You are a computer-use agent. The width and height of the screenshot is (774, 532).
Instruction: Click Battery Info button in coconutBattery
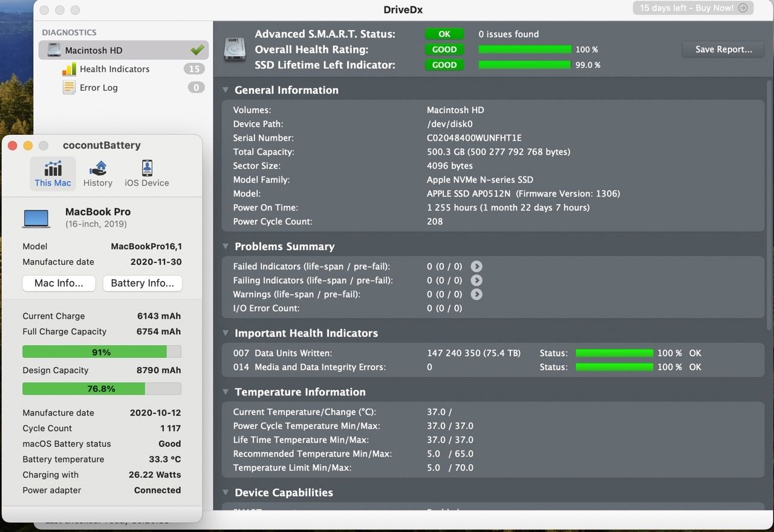(142, 283)
